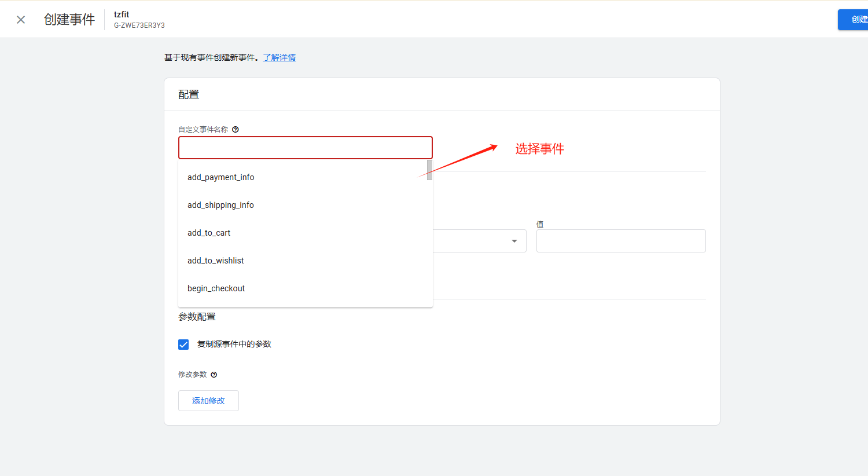
Task: Pick begin_checkout from the dropdown list
Action: (216, 288)
